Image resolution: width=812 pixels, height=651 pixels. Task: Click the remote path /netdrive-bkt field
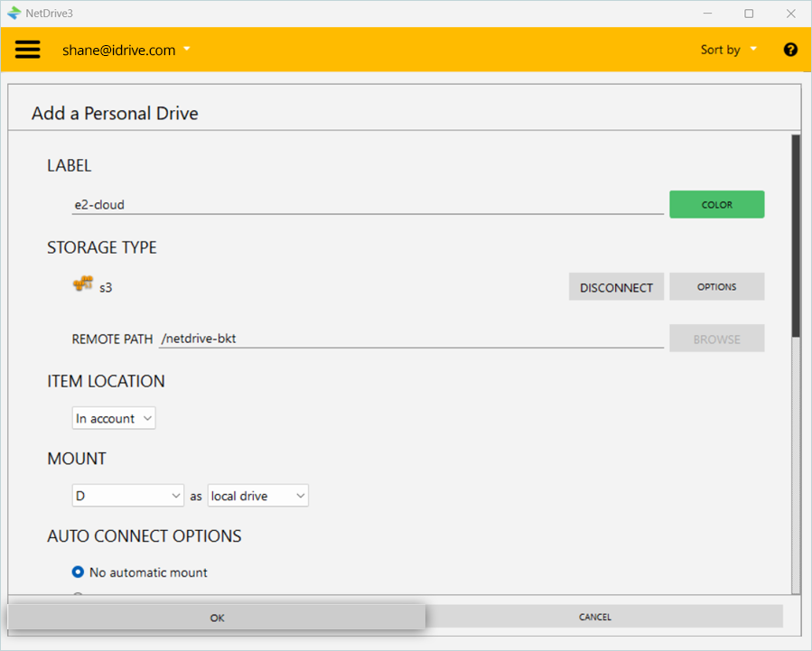[x=411, y=339]
